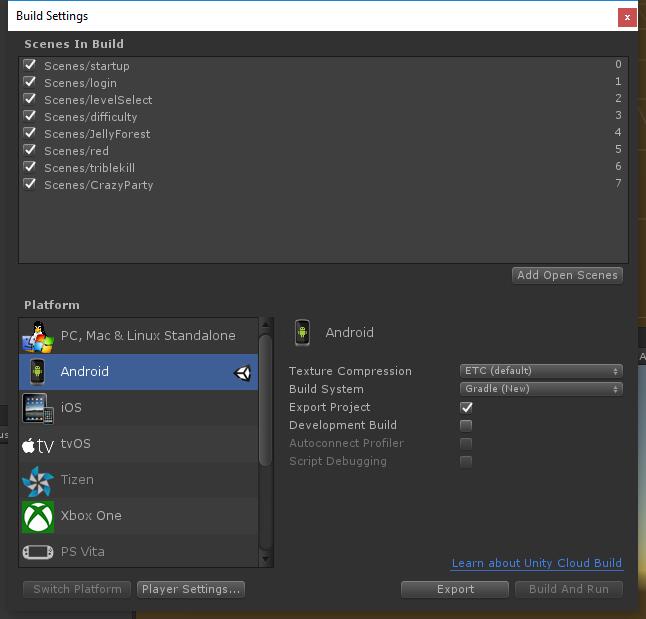
Task: Select the iOS platform
Action: [x=138, y=408]
